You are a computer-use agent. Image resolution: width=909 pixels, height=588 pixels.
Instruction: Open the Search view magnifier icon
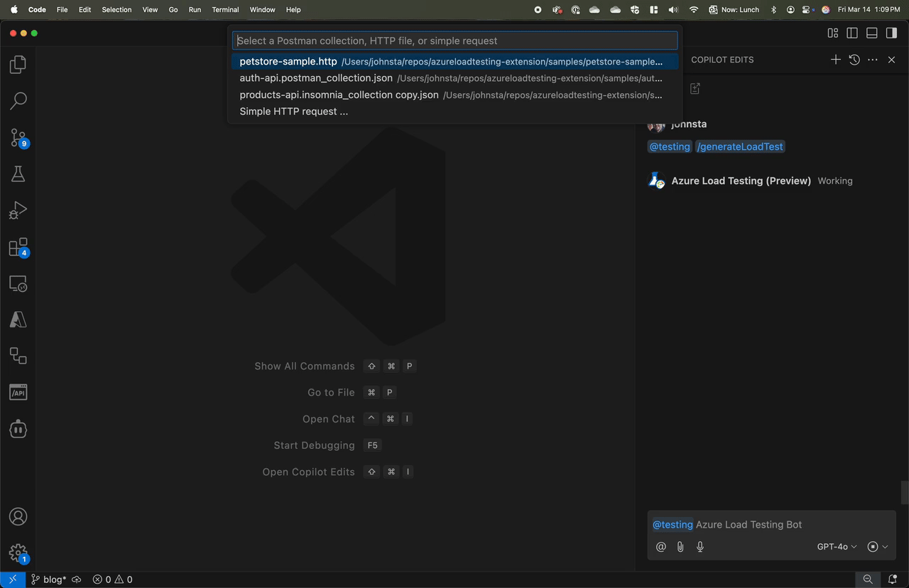pos(18,101)
